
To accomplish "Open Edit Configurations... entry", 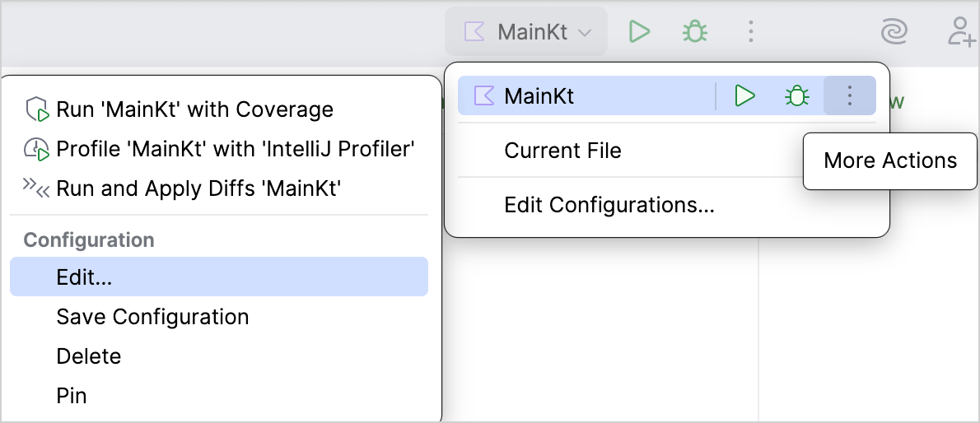I will (667, 205).
